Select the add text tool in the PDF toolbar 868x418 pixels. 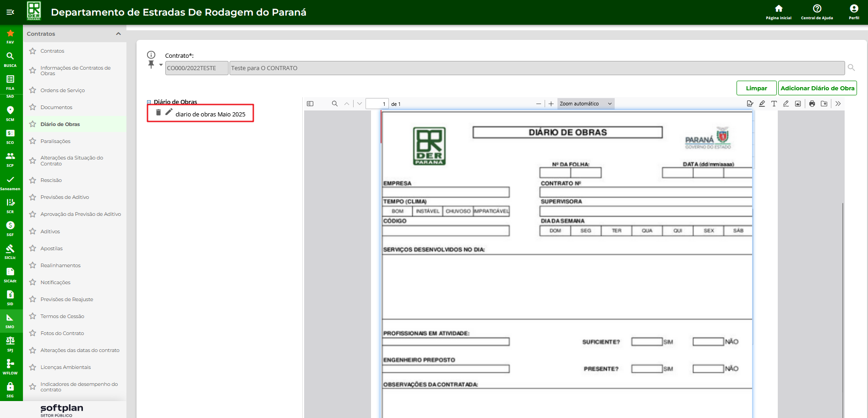pos(774,104)
